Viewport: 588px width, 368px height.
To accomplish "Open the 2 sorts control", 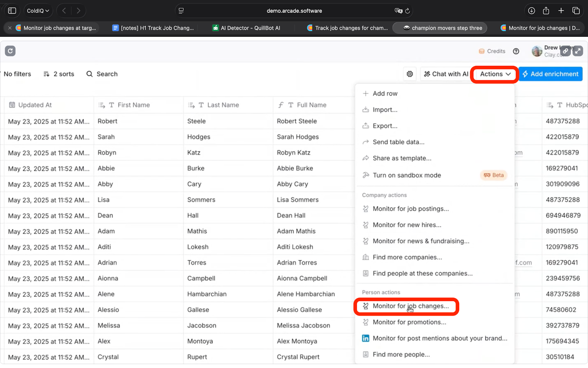I will pos(59,74).
